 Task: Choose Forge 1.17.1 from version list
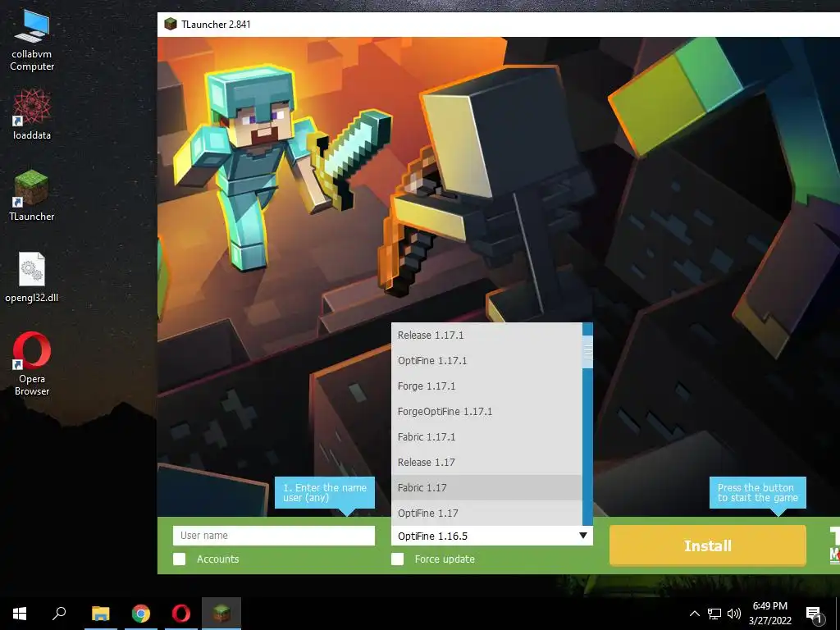click(486, 386)
